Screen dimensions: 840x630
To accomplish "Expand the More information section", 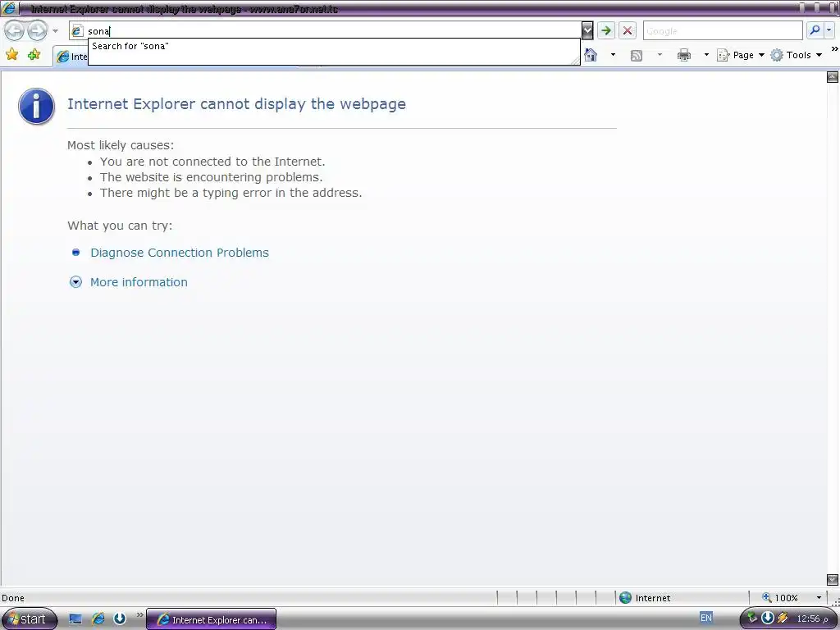I will 139,282.
